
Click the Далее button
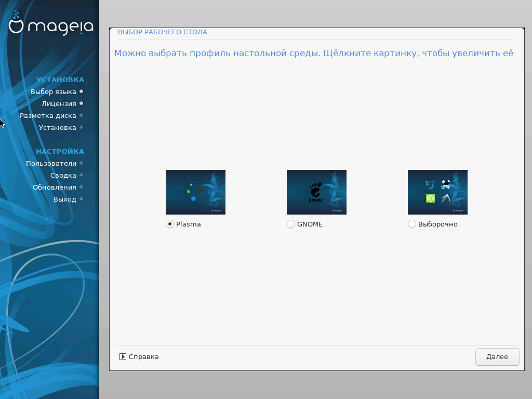pos(497,356)
